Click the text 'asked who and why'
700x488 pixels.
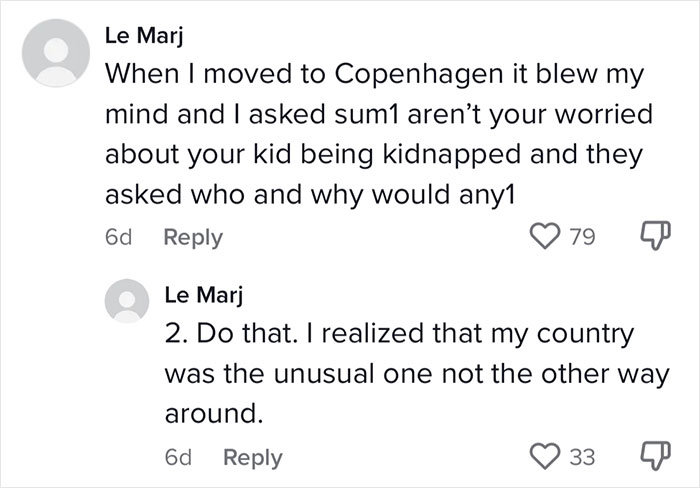(x=240, y=195)
